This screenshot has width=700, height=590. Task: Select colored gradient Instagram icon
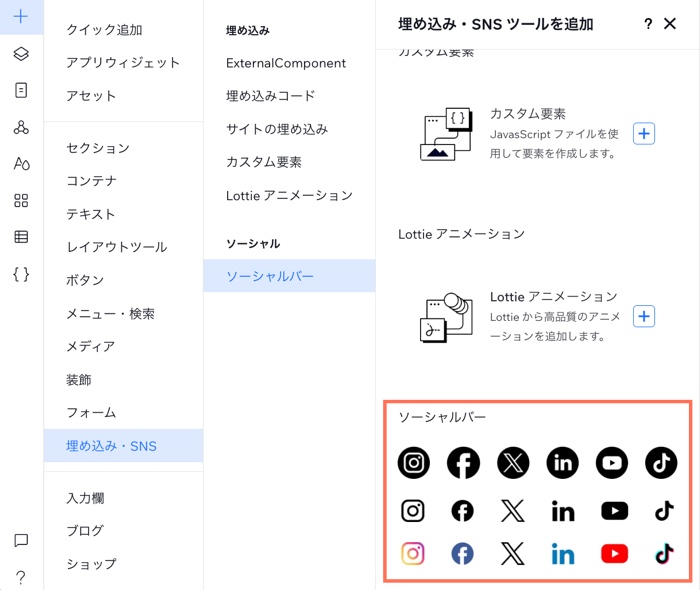click(413, 554)
